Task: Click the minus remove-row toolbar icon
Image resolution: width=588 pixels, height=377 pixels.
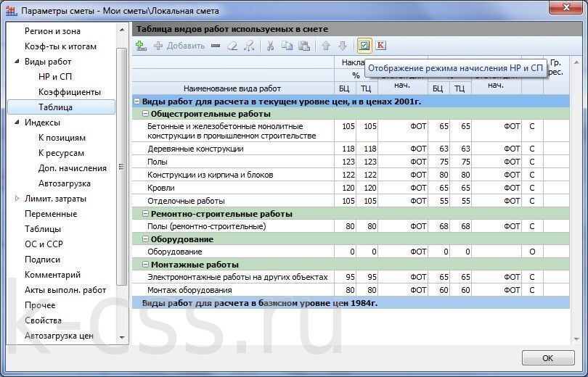Action: tap(216, 46)
